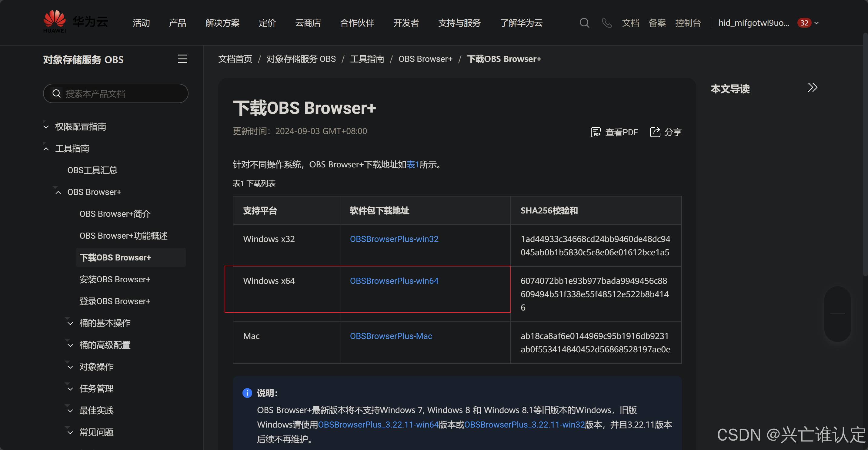This screenshot has width=868, height=450.
Task: Open OBS Browser+功能概述 page
Action: (x=123, y=236)
